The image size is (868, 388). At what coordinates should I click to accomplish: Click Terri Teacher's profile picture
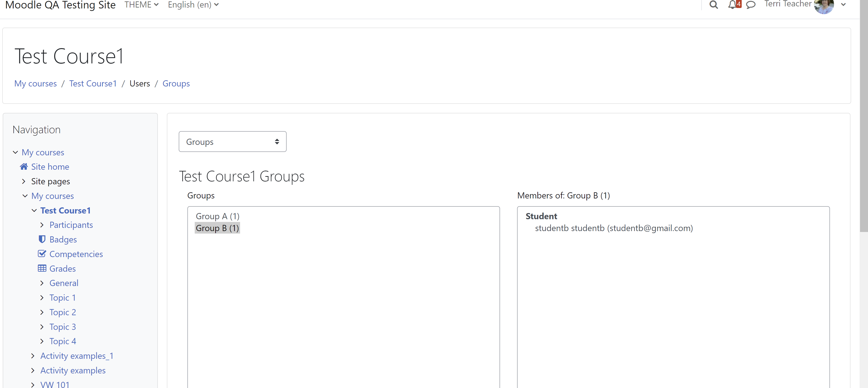tap(824, 5)
